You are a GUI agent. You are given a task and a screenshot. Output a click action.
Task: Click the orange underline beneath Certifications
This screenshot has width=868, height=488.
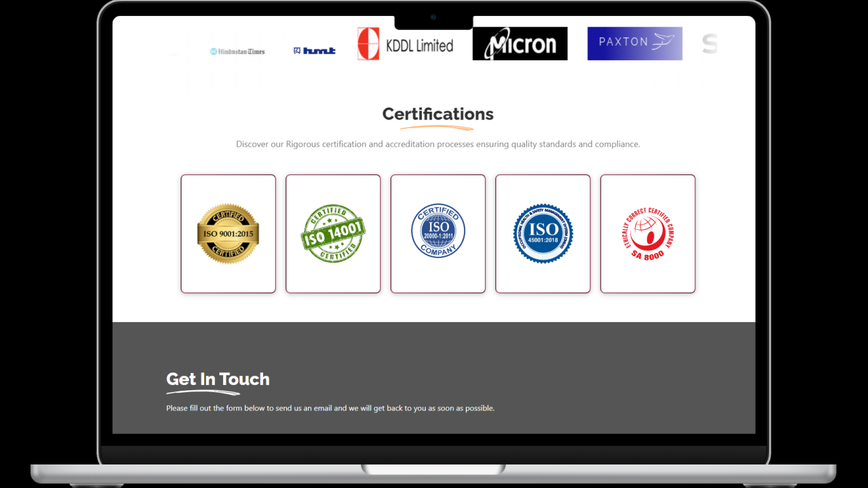point(437,128)
